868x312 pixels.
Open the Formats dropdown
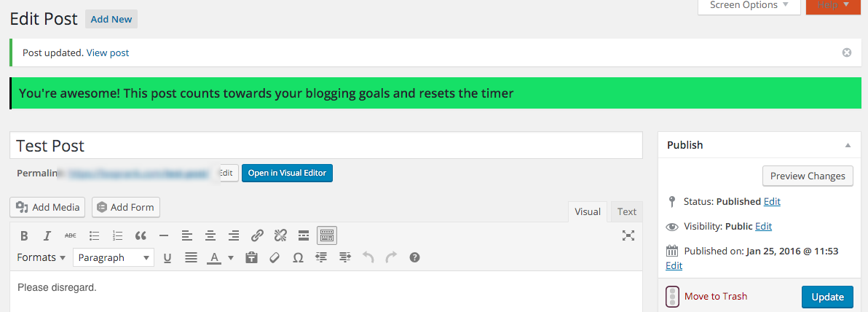pyautogui.click(x=42, y=257)
